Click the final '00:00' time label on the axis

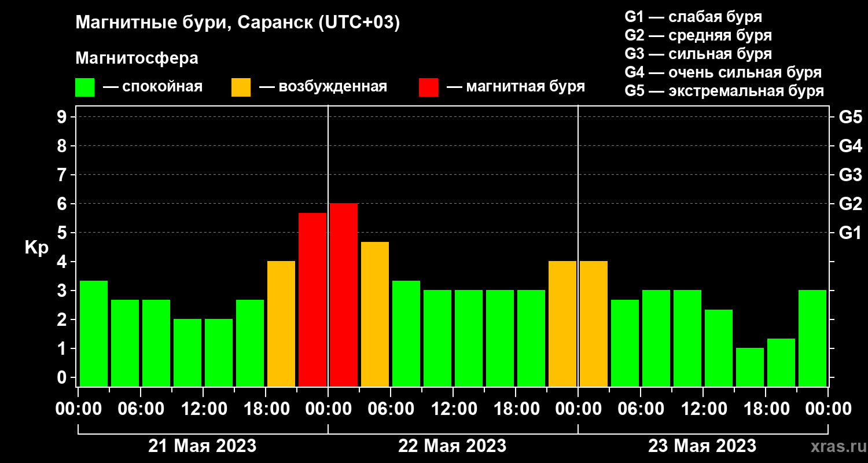(x=827, y=409)
